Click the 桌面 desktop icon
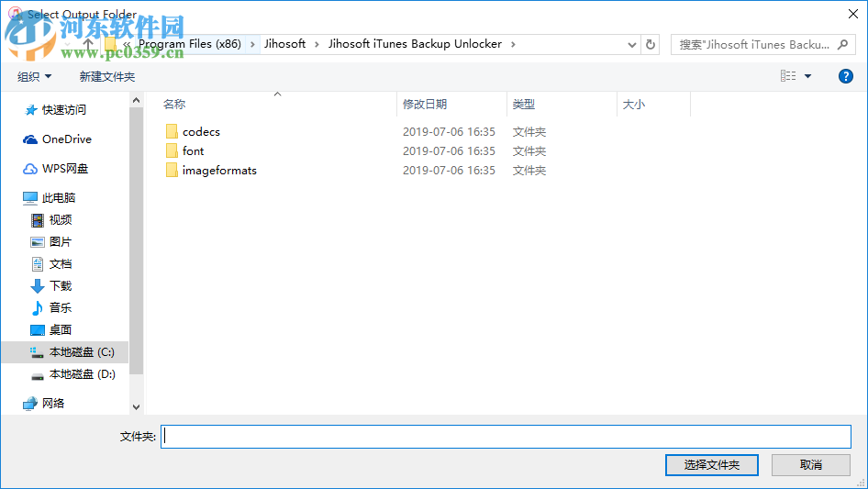The height and width of the screenshot is (489, 868). tap(37, 330)
